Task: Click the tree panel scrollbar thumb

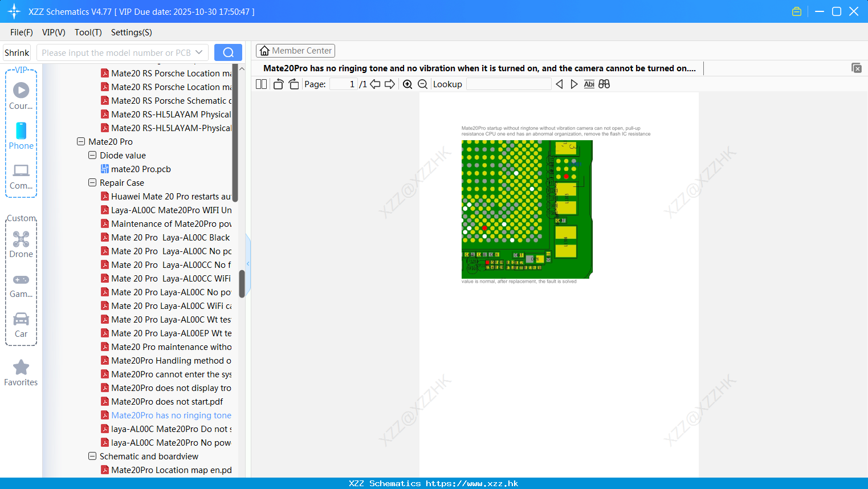Action: point(242,283)
